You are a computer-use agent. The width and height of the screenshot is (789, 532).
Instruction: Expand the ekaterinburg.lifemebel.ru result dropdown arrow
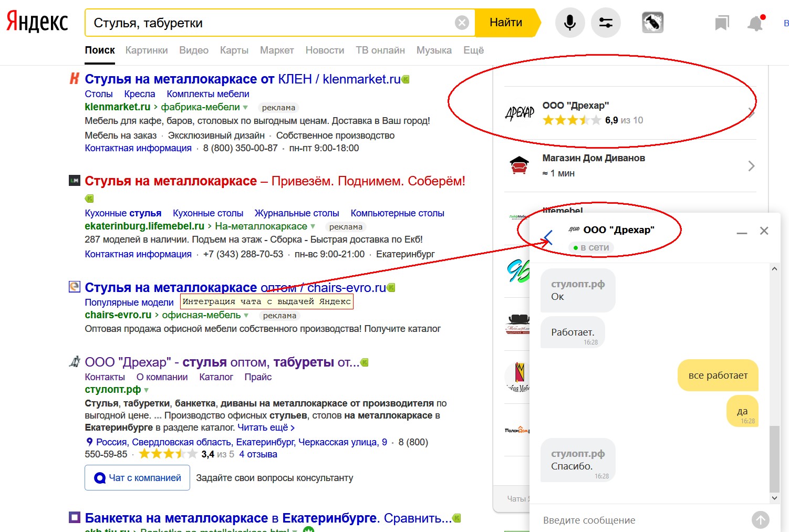tap(313, 226)
